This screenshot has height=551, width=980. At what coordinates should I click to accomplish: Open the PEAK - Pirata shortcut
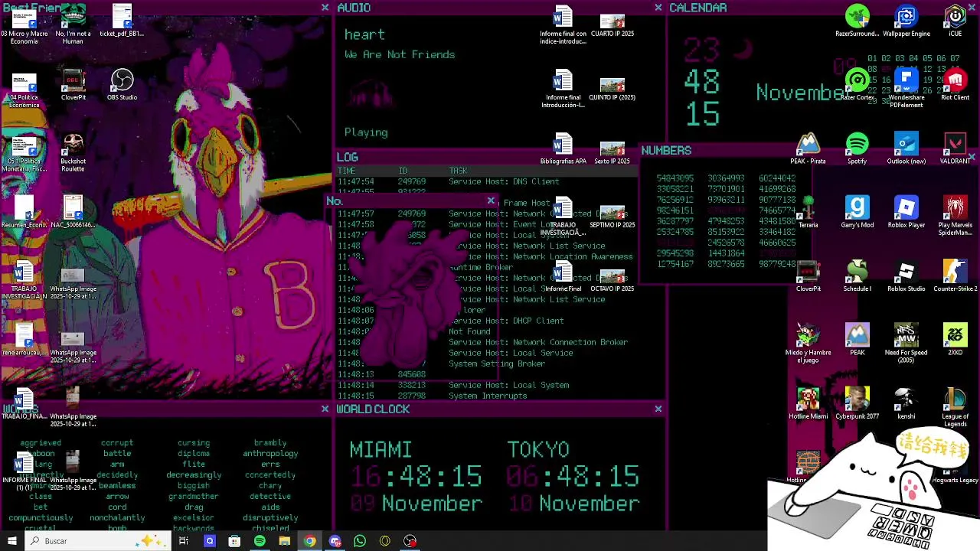click(808, 148)
